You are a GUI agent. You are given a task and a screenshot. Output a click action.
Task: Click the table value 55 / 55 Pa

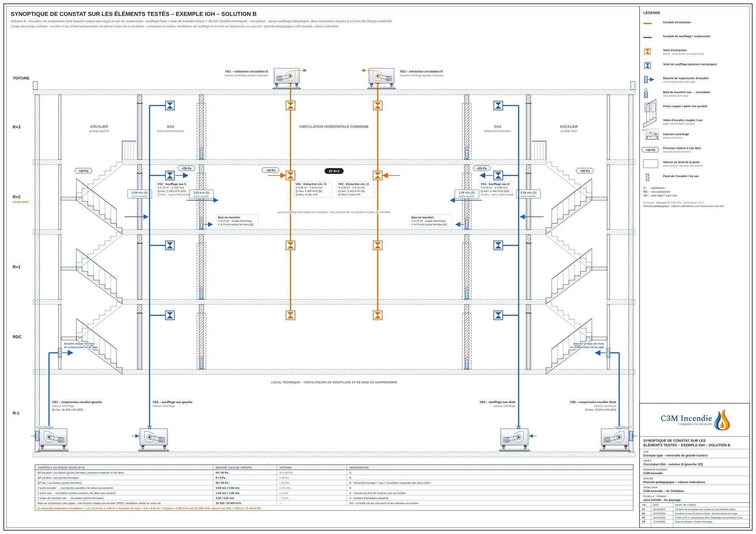tap(222, 483)
